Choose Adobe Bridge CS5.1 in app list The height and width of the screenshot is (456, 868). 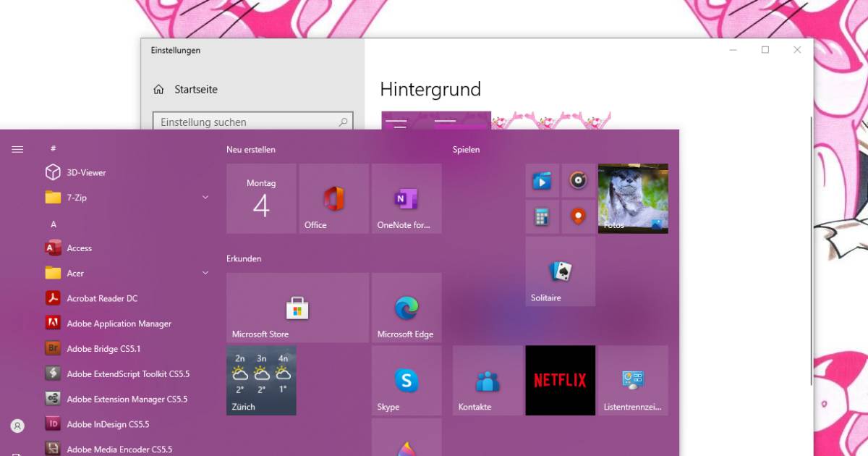click(103, 349)
